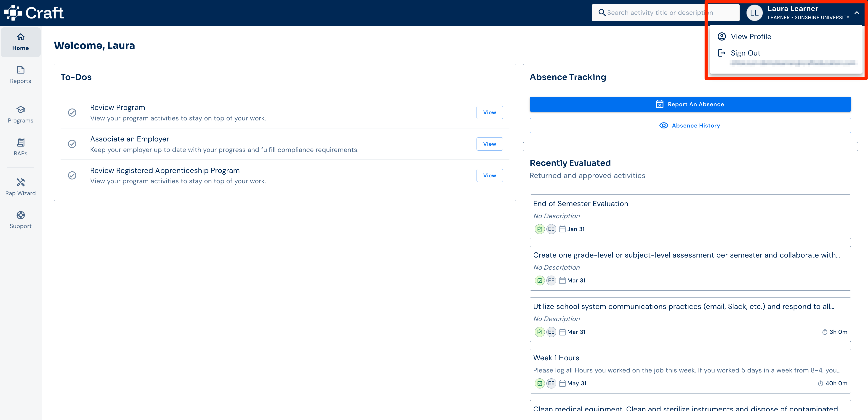Viewport: 868px width, 420px height.
Task: Toggle the Associate an Employer check circle
Action: [72, 144]
